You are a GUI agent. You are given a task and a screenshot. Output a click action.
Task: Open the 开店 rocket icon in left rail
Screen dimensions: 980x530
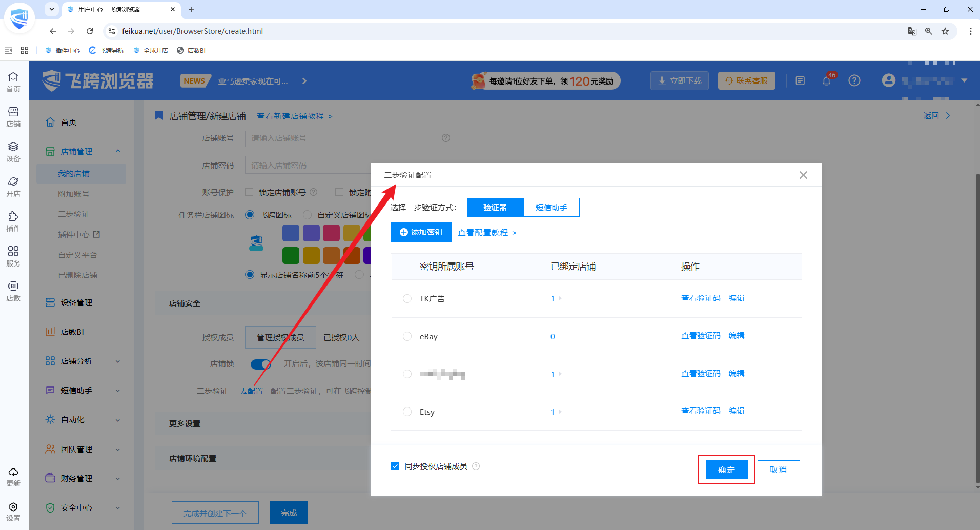coord(13,187)
